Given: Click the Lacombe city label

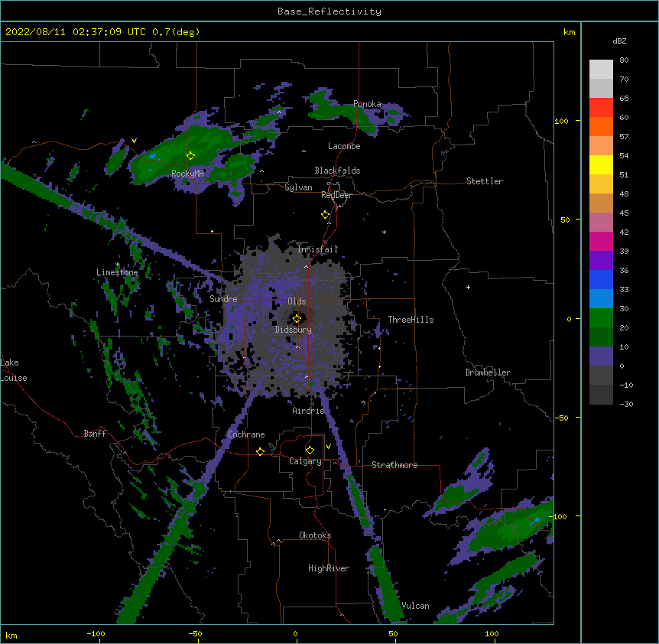Looking at the screenshot, I should pos(344,146).
